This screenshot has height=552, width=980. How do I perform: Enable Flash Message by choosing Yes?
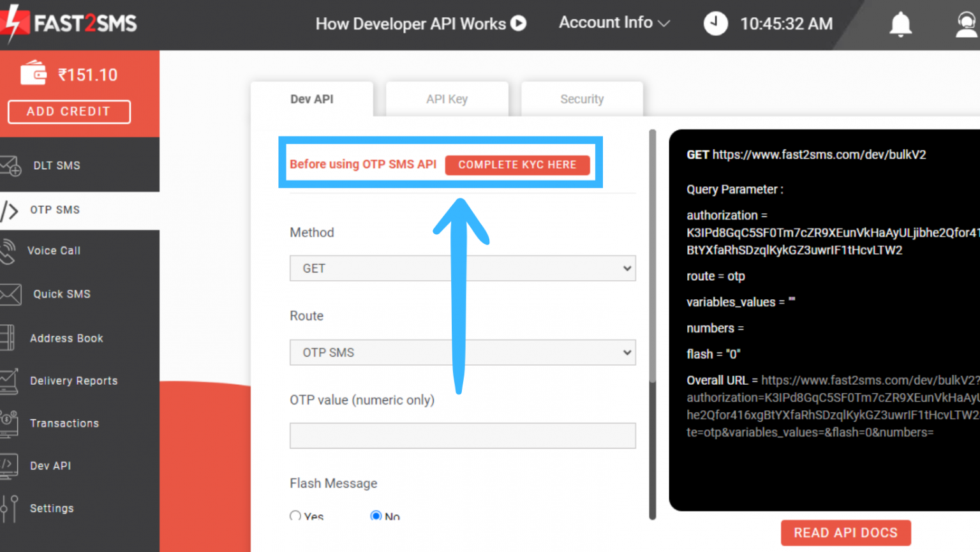(295, 516)
